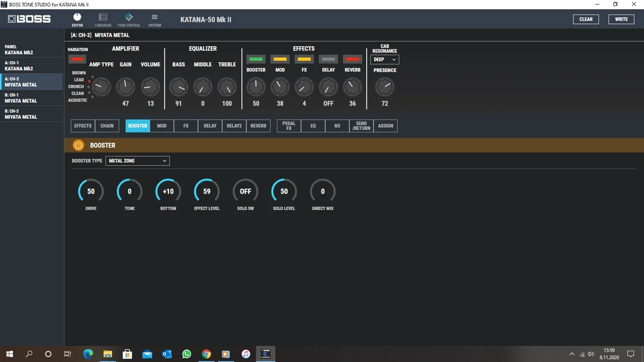Viewport: 644px width, 362px height.
Task: Open the Tone Central icon
Action: pyautogui.click(x=129, y=20)
